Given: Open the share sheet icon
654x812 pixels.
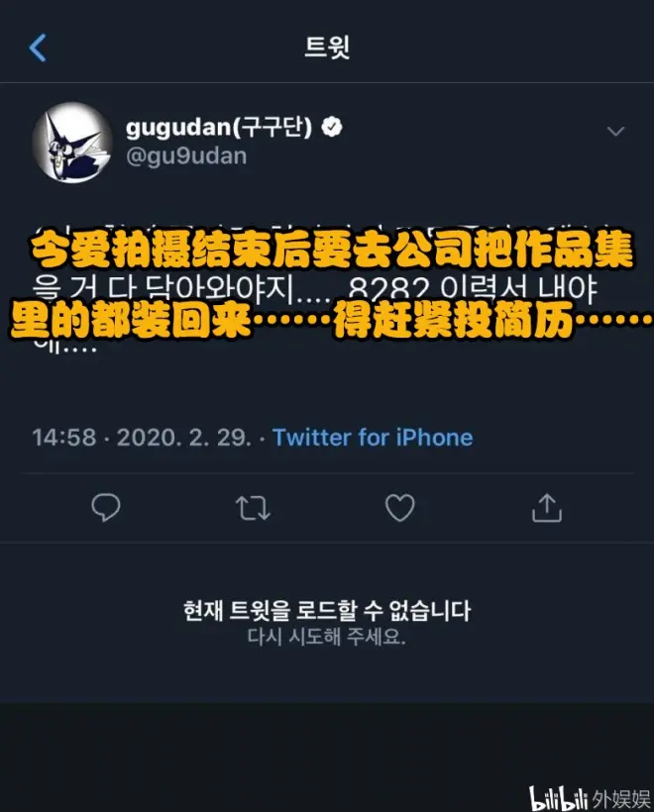Looking at the screenshot, I should [x=547, y=507].
